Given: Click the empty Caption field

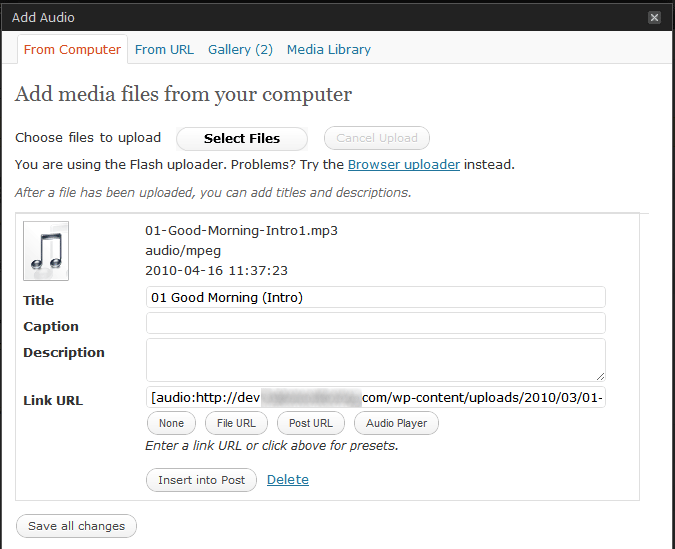Looking at the screenshot, I should (x=375, y=323).
